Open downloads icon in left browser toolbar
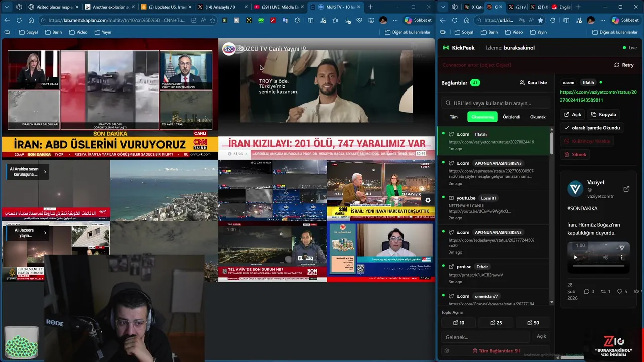This screenshot has width=644, height=362. (347, 20)
